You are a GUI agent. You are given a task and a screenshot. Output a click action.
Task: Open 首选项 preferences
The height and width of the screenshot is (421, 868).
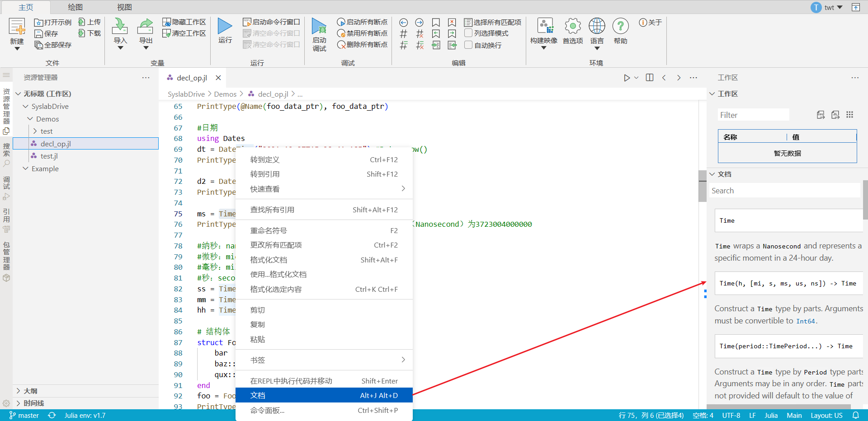(x=573, y=31)
